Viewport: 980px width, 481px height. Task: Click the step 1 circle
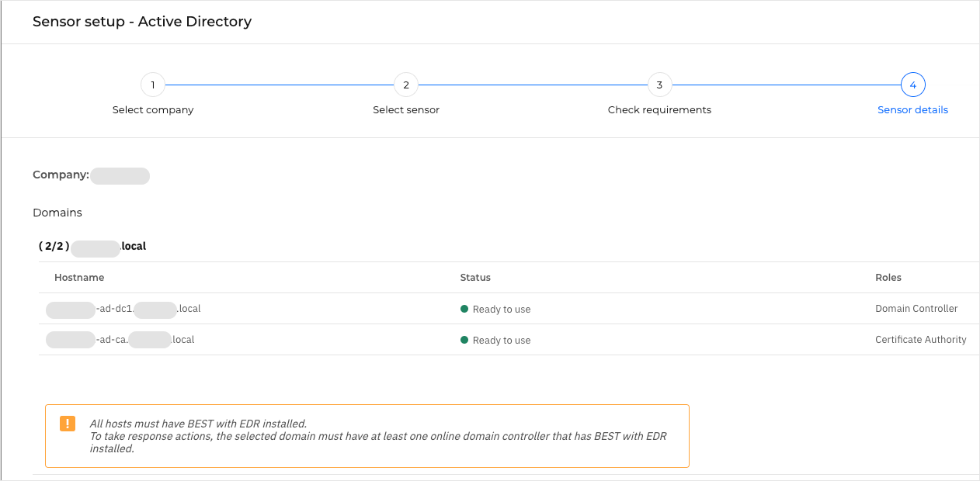tap(153, 85)
